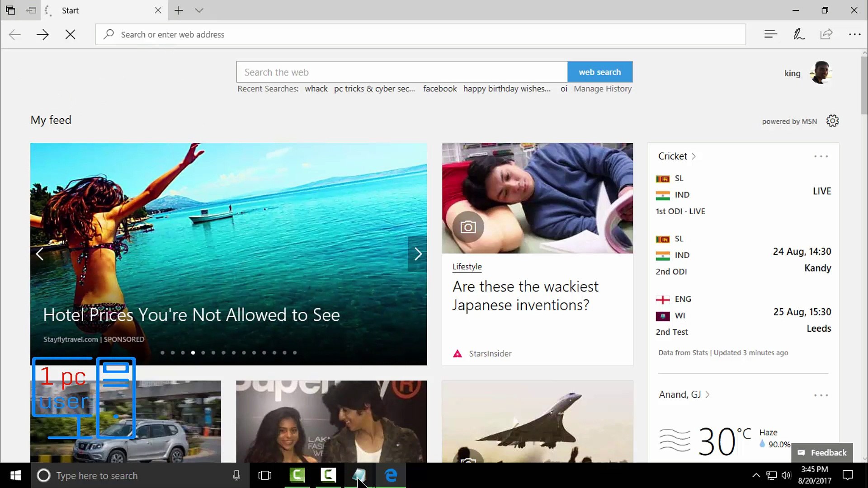Open Task View on the taskbar

click(264, 475)
